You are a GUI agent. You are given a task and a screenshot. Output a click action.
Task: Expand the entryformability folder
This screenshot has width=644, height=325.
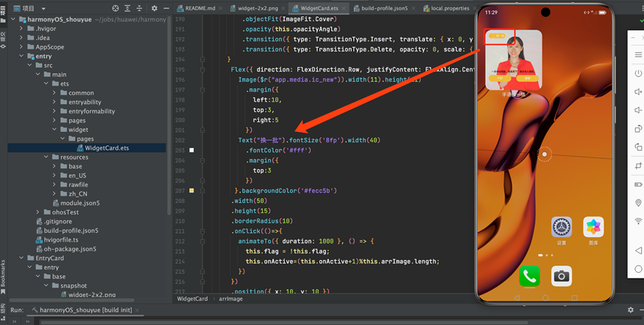54,111
